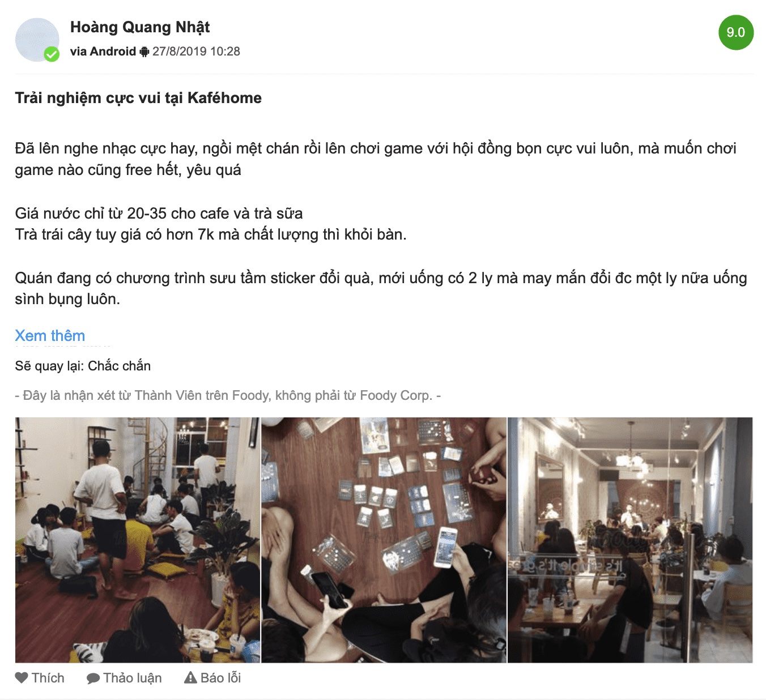Click the speech bubble Thảo luận icon
The height and width of the screenshot is (700, 766).
93,678
